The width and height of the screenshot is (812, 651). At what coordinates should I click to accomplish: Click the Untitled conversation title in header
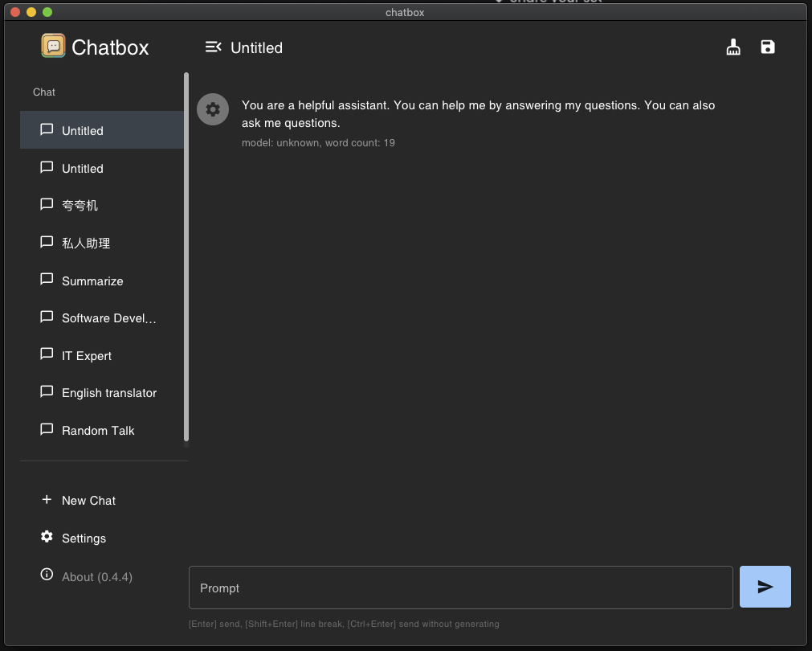point(256,47)
